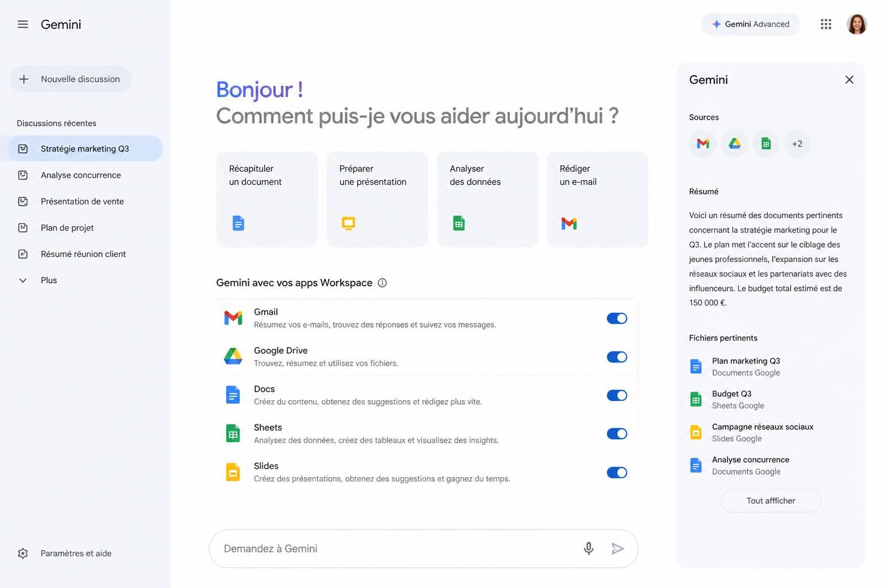The width and height of the screenshot is (882, 588).
Task: Click the Drive source icon in side panel
Action: point(734,144)
